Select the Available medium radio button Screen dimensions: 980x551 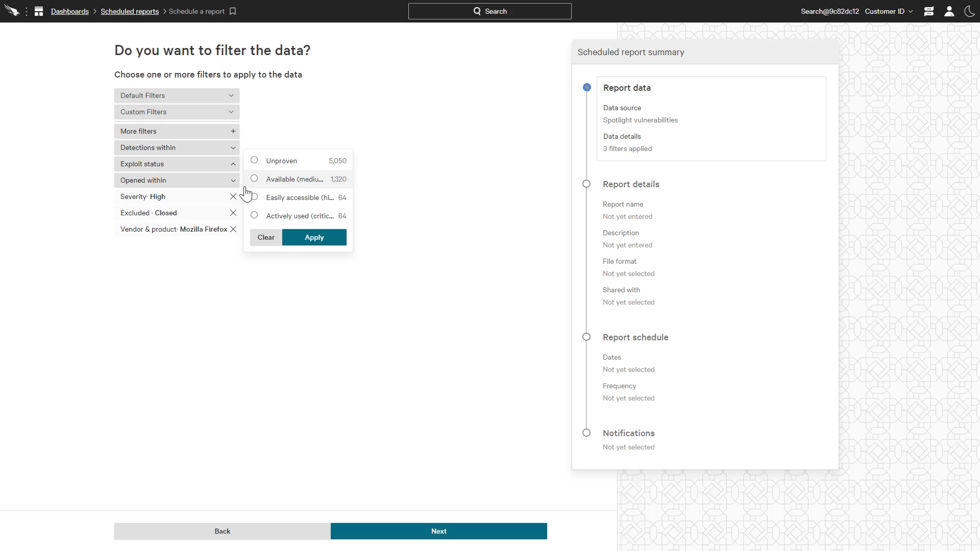pos(254,178)
